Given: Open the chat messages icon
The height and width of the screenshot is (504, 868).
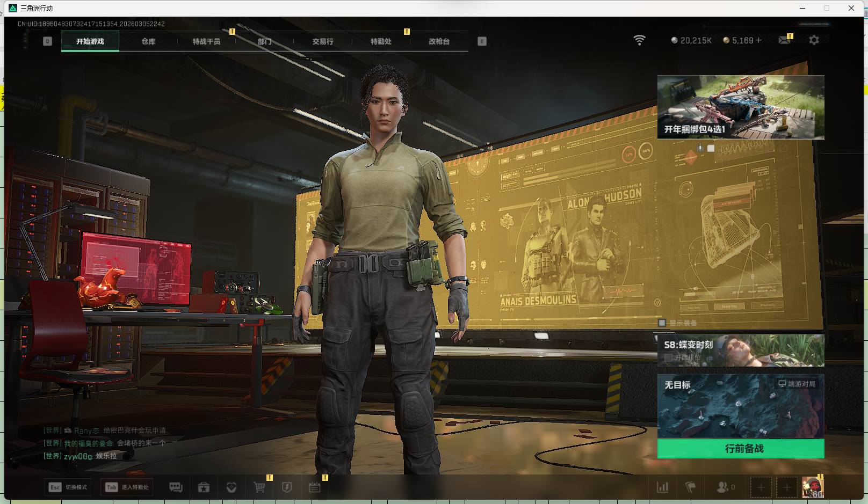Looking at the screenshot, I should [x=176, y=487].
